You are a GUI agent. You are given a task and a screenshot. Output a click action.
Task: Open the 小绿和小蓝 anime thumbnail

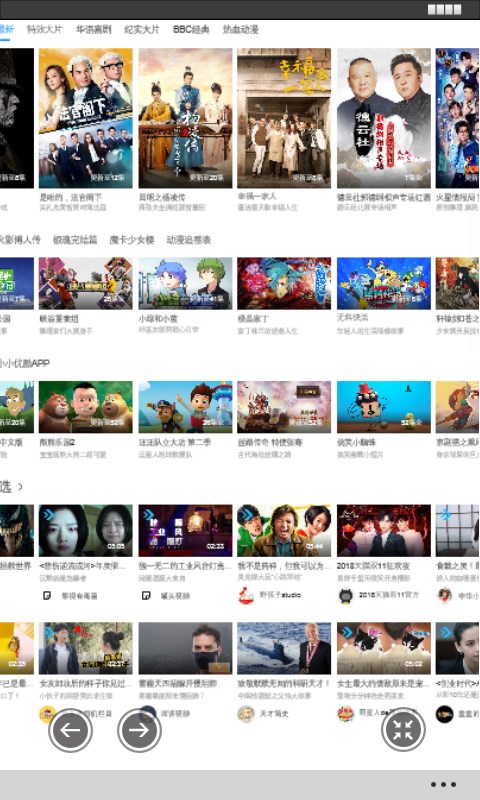click(185, 283)
